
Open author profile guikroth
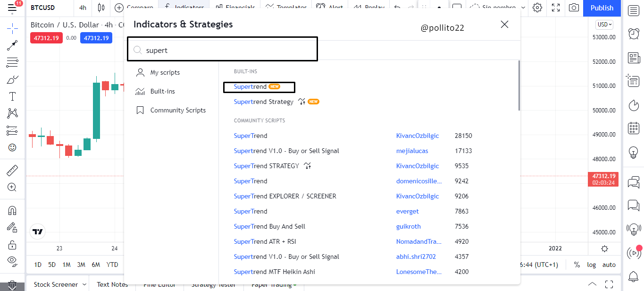point(409,226)
